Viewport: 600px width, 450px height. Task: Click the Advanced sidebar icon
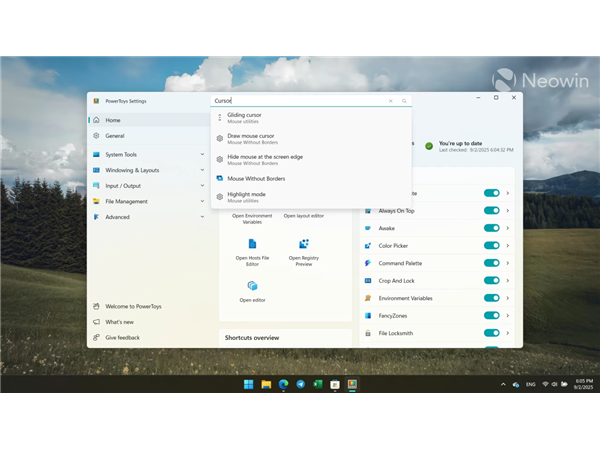(x=96, y=217)
